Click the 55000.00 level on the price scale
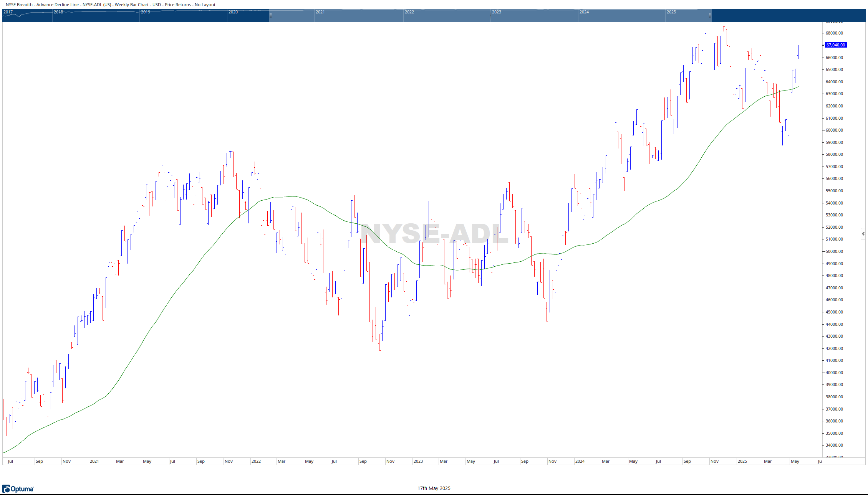 tap(834, 191)
